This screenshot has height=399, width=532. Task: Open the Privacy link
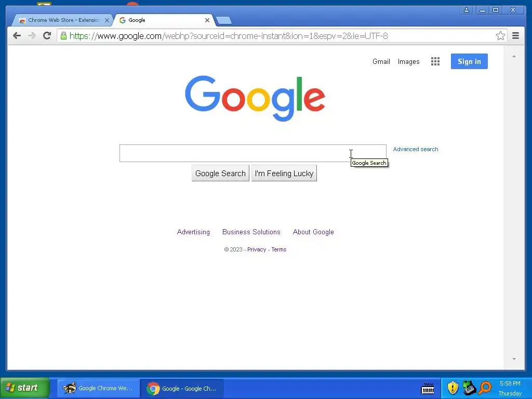coord(257,249)
